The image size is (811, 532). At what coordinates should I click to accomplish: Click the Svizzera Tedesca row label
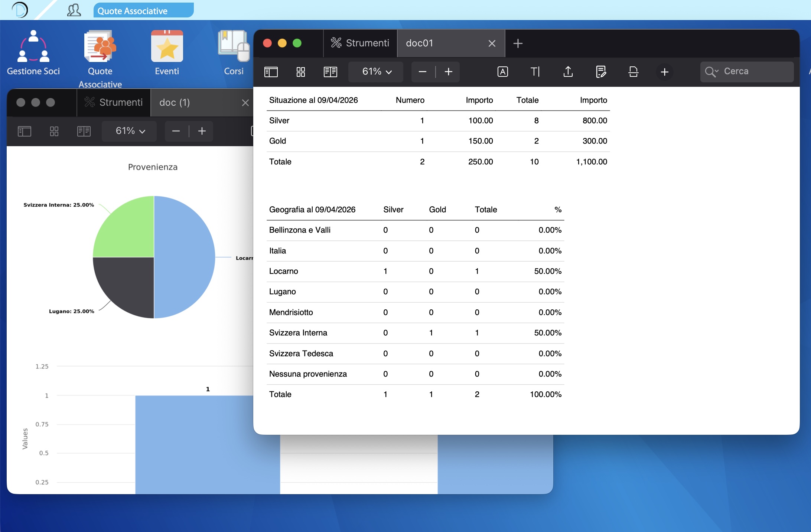tap(301, 354)
